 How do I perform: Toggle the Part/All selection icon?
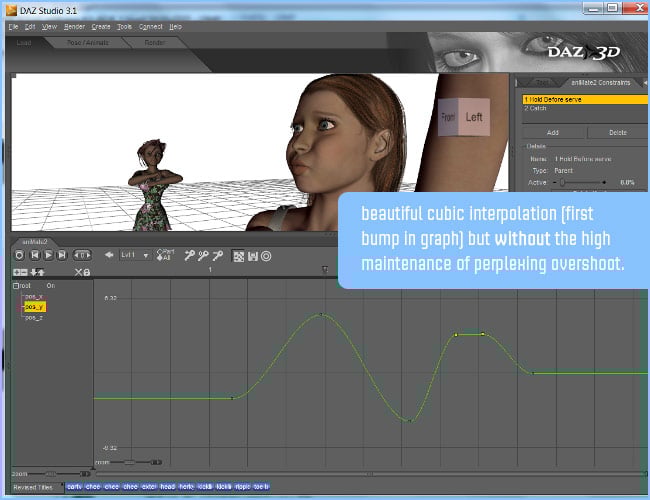click(165, 255)
